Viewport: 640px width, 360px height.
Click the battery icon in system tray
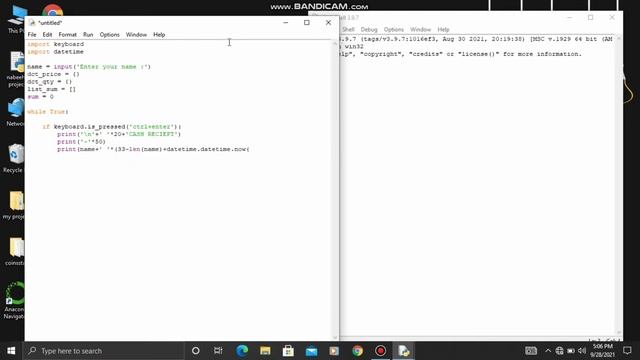click(x=571, y=351)
